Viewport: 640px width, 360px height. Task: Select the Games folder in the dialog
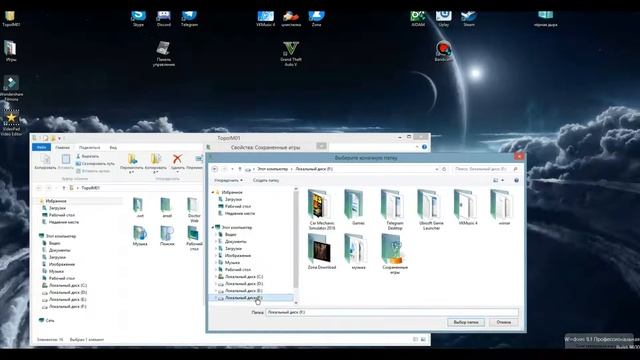coord(358,208)
